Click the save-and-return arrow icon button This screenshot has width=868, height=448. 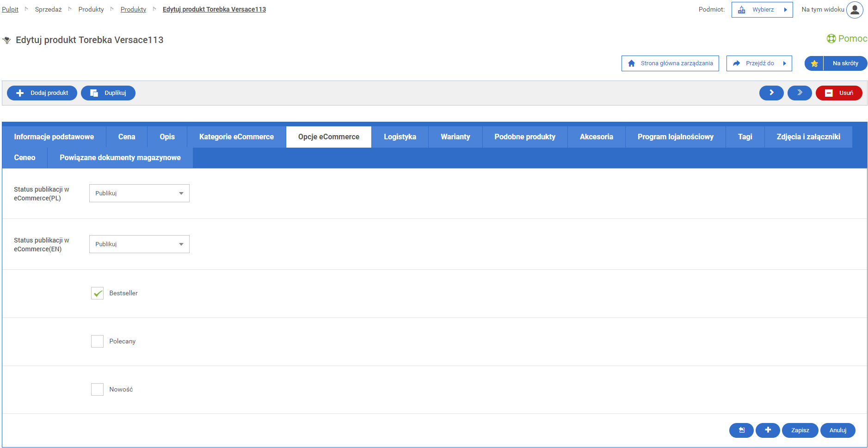click(741, 430)
